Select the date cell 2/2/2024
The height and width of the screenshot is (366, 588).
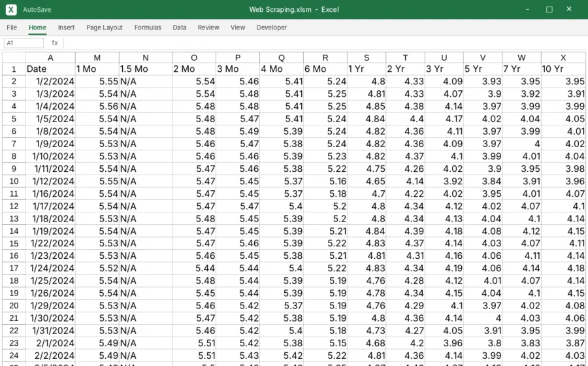pos(50,356)
